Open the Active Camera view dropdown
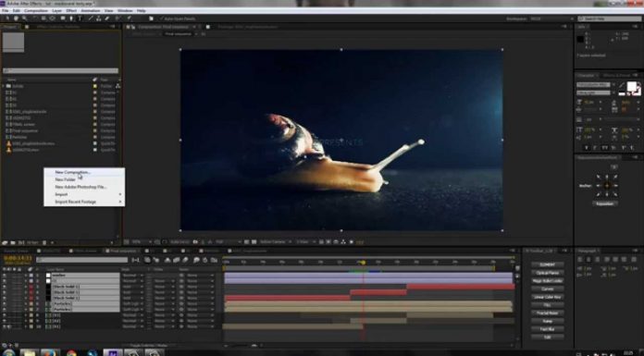 click(275, 242)
